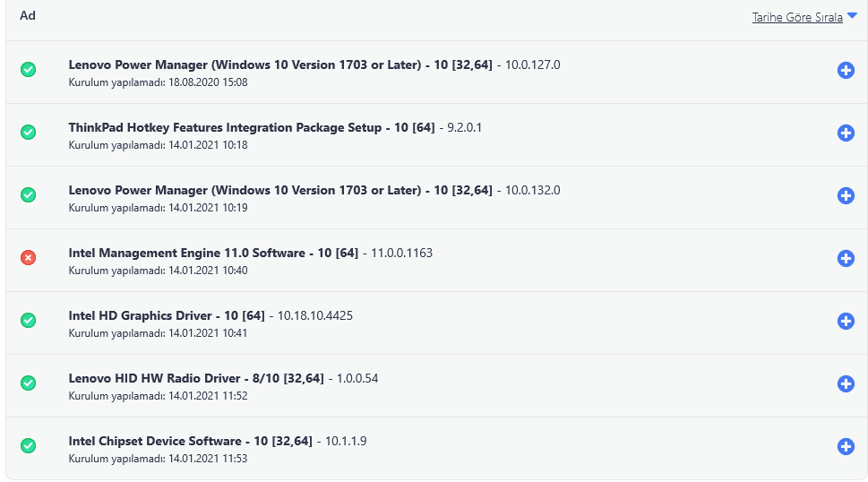Click the Tarihe Göre Sırala sort link
The image size is (868, 482).
click(797, 17)
